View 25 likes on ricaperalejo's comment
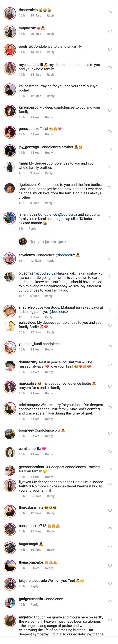 tap(36, 16)
